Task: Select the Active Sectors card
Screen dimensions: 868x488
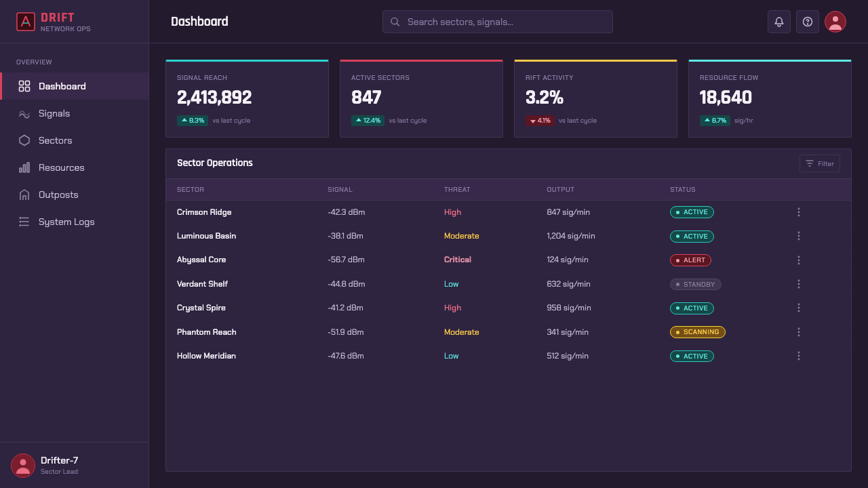Action: 421,98
